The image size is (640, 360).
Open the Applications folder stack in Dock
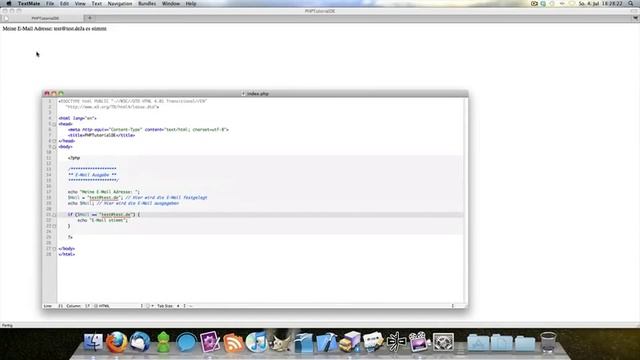[x=478, y=342]
